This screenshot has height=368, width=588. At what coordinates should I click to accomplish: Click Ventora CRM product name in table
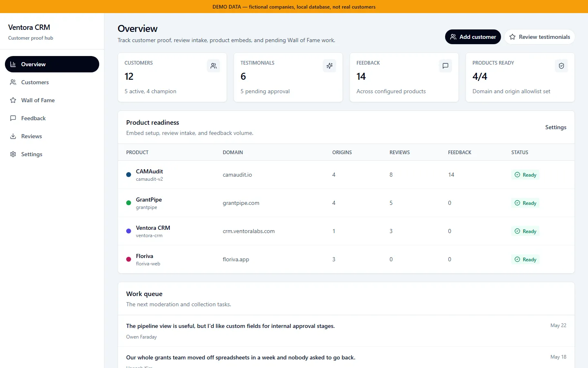tap(153, 228)
